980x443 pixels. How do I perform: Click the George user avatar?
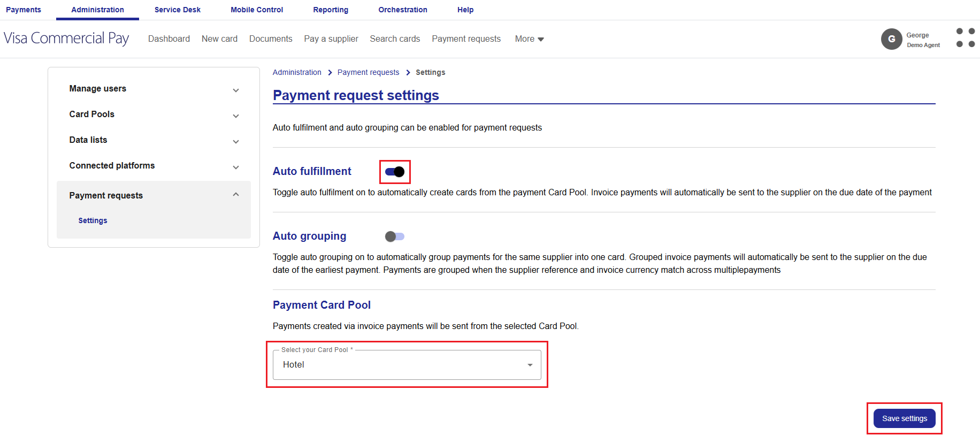891,39
